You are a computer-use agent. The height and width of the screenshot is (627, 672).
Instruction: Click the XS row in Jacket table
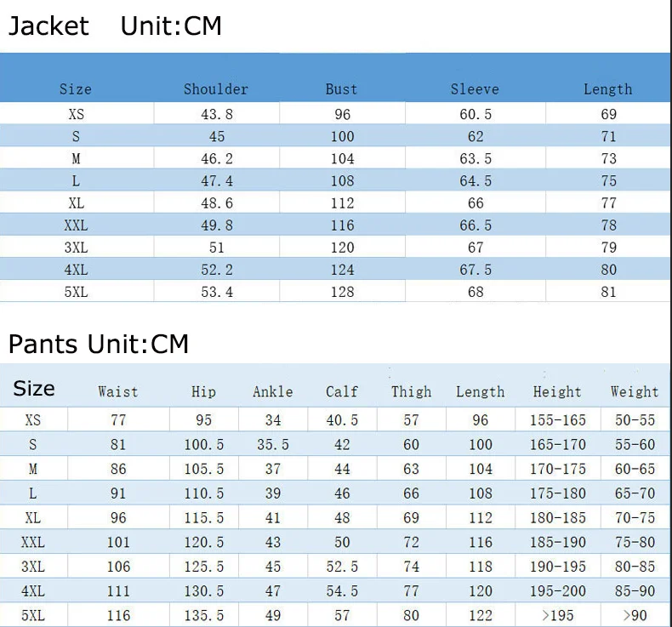click(336, 114)
